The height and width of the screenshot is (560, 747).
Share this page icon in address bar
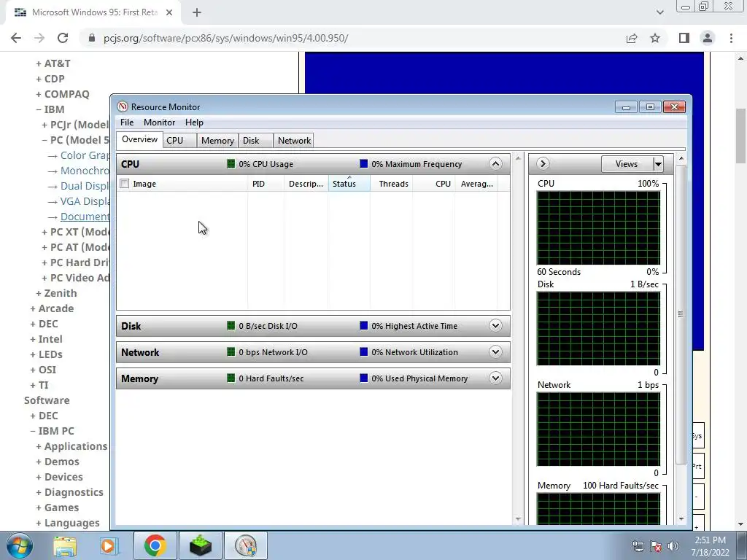(x=632, y=38)
